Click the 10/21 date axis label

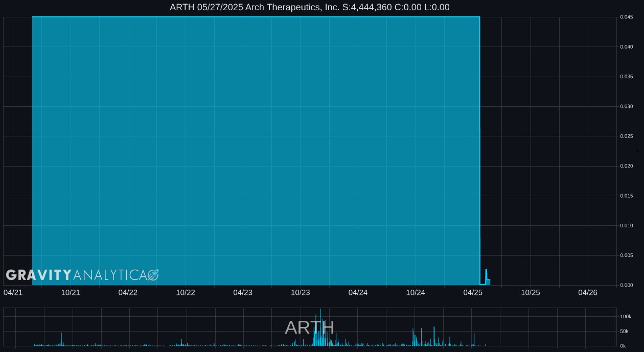71,292
